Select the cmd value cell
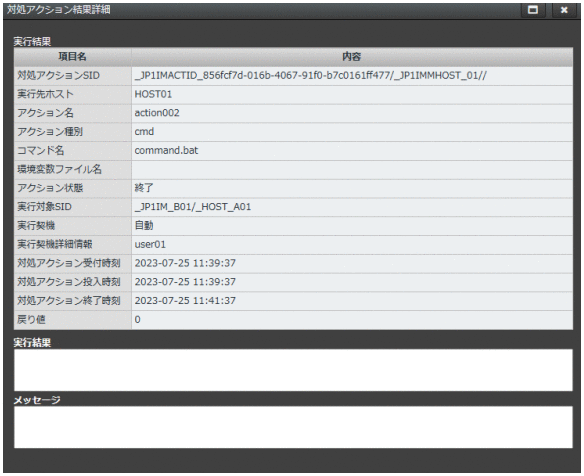The height and width of the screenshot is (476, 584). [352, 132]
